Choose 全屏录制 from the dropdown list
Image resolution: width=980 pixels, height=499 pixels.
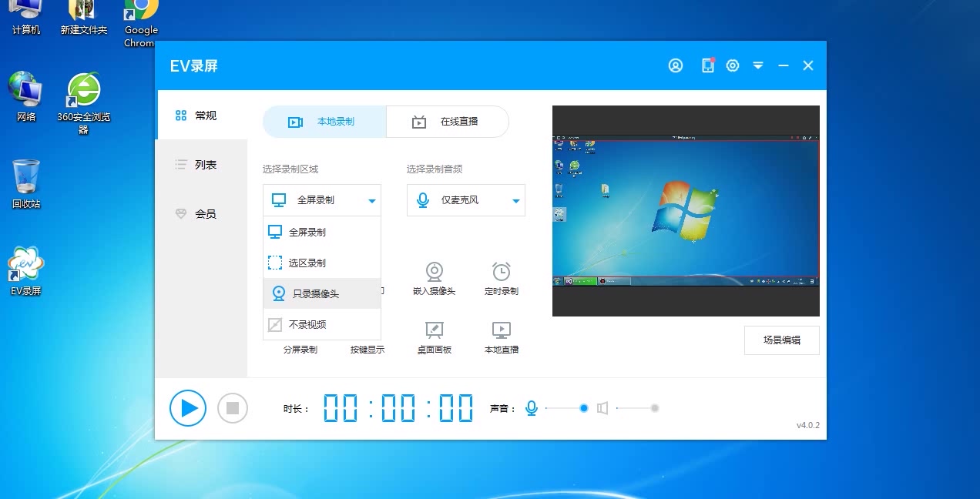(322, 232)
